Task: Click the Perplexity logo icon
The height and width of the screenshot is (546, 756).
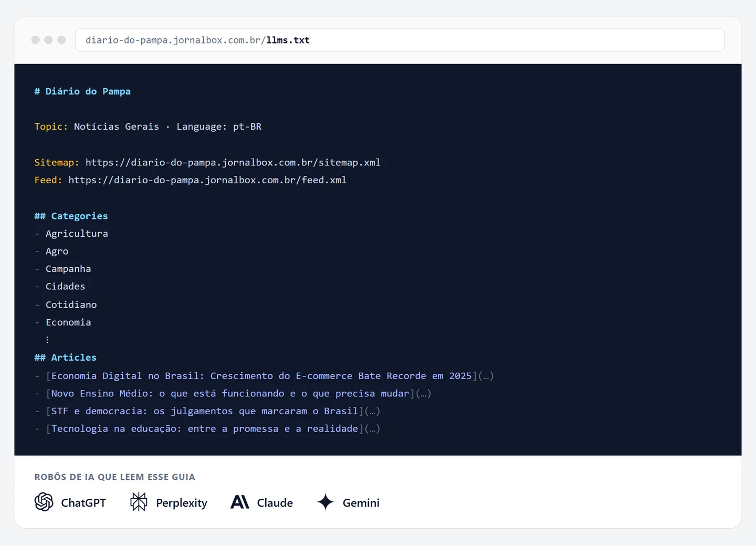Action: click(x=139, y=502)
